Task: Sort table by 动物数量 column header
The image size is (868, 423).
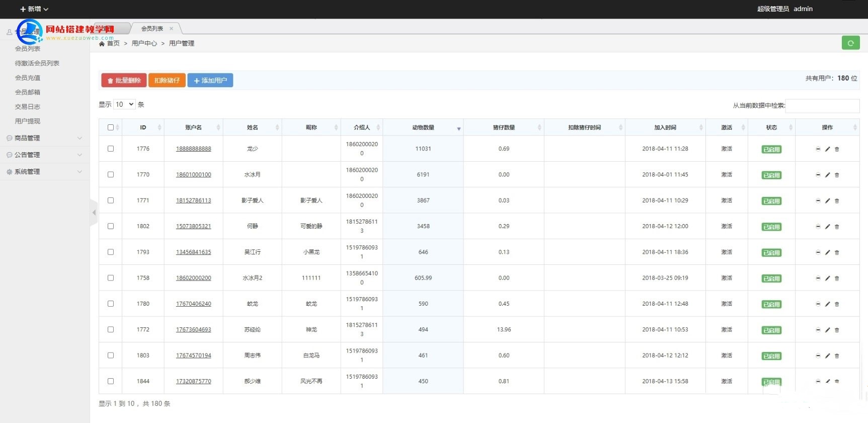Action: point(423,127)
